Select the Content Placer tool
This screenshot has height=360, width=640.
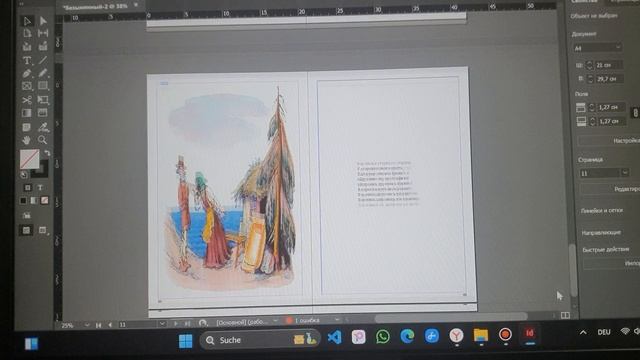tap(43, 47)
